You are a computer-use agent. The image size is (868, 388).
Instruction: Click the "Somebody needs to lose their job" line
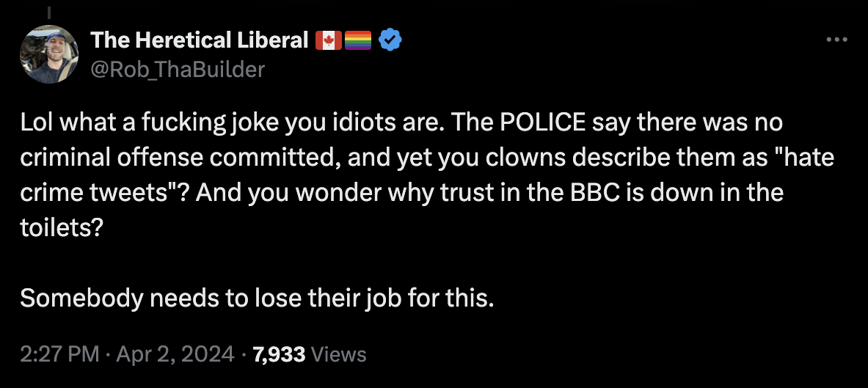(256, 299)
